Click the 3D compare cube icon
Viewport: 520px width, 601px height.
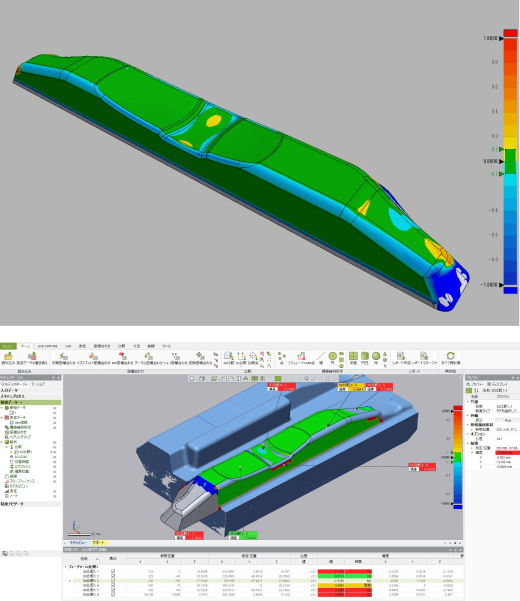[228, 356]
